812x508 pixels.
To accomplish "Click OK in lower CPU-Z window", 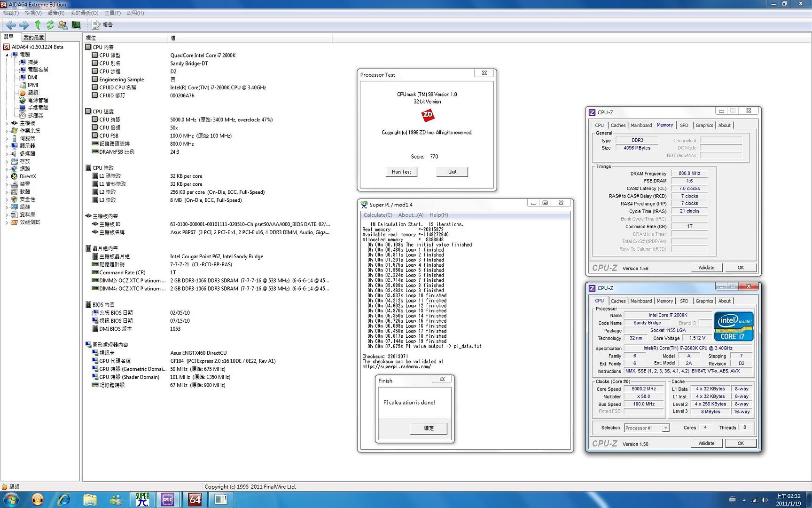I will coord(741,444).
